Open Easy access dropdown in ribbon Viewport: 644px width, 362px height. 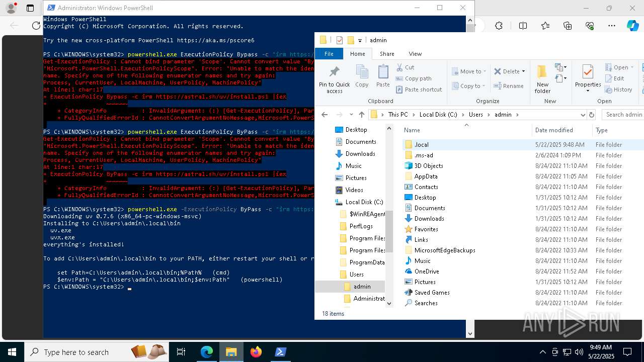pyautogui.click(x=560, y=78)
